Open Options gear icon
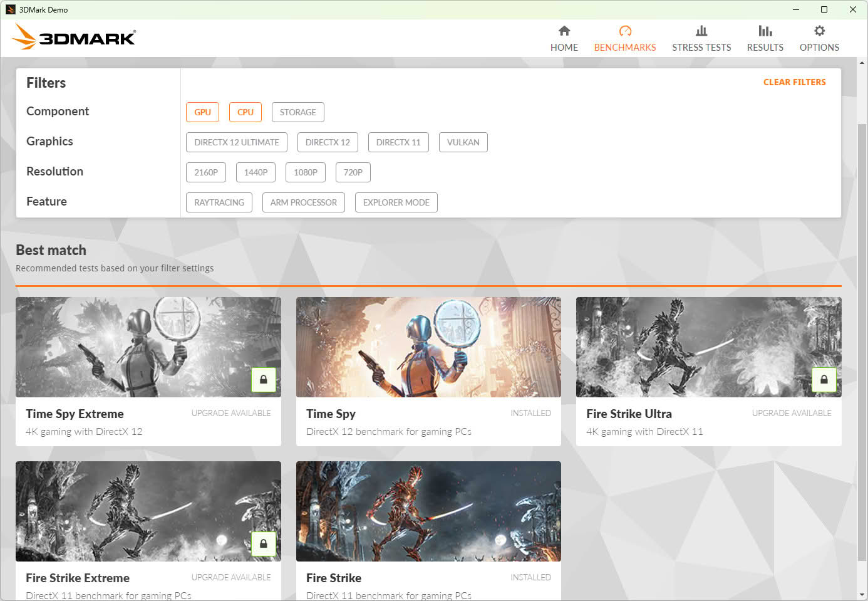The height and width of the screenshot is (601, 868). tap(819, 31)
